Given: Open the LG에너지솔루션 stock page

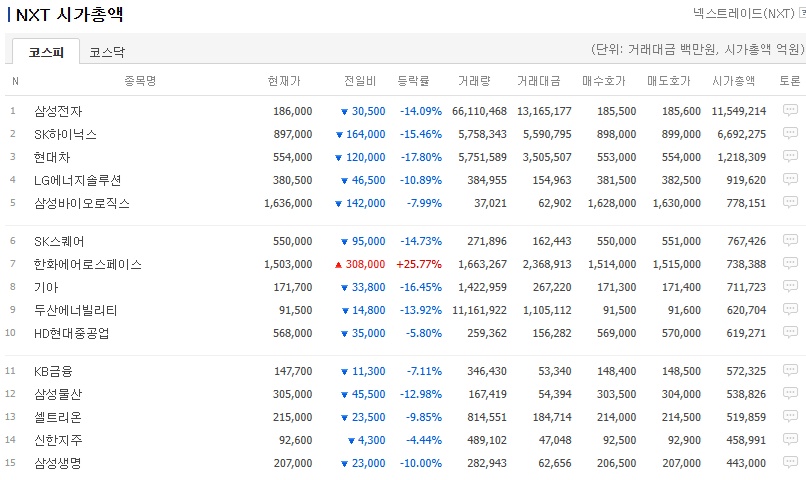Looking at the screenshot, I should [78, 180].
